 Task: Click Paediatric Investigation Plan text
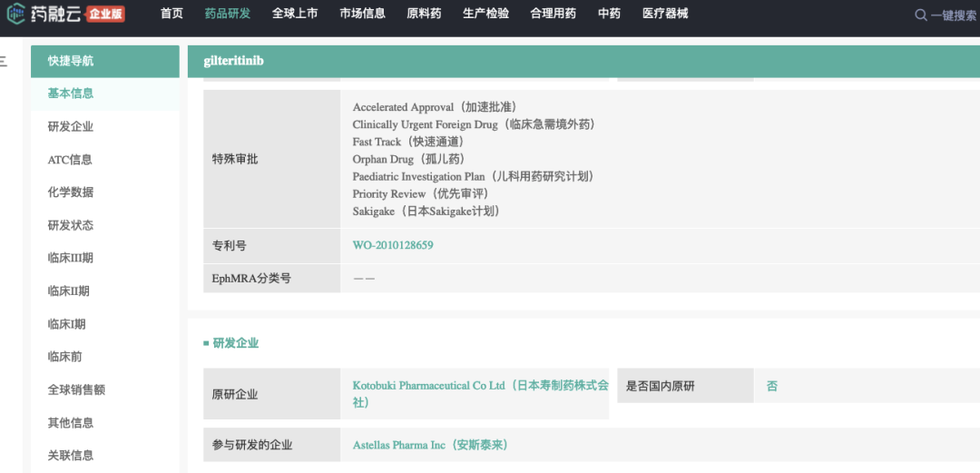[x=473, y=176]
